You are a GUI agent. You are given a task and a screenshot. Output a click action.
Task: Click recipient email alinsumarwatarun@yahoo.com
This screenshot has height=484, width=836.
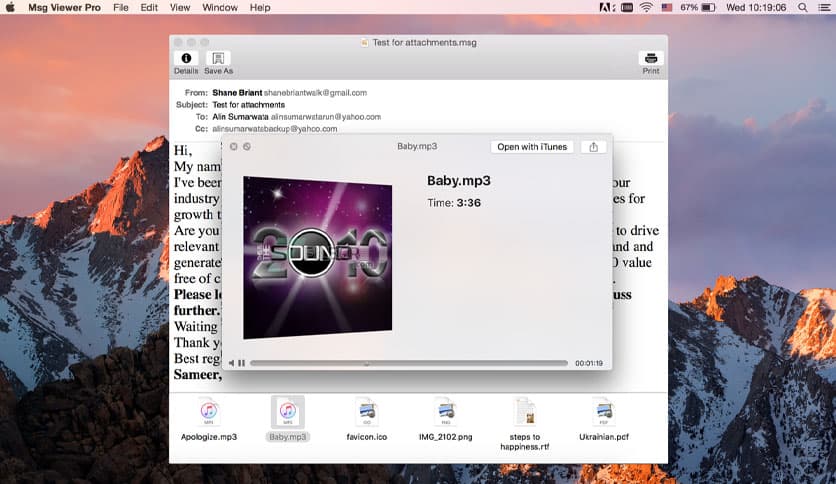tap(326, 117)
